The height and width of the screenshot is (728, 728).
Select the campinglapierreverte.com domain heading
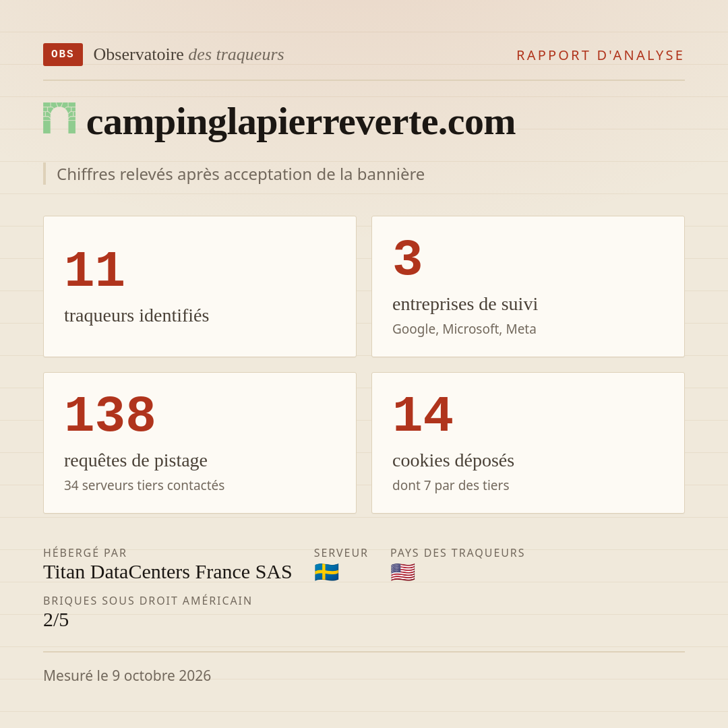301,122
